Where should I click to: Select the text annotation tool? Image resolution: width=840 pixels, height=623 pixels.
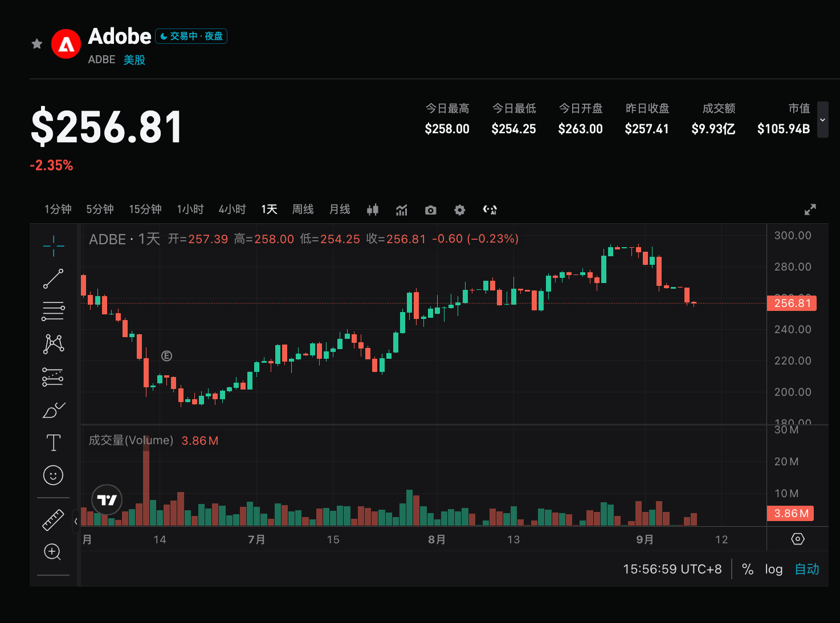coord(54,442)
